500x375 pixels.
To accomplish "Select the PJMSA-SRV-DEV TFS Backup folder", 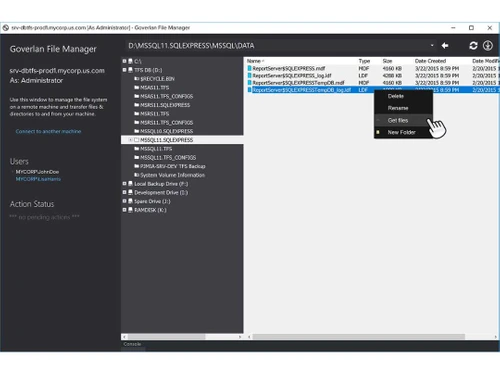I will pyautogui.click(x=173, y=166).
